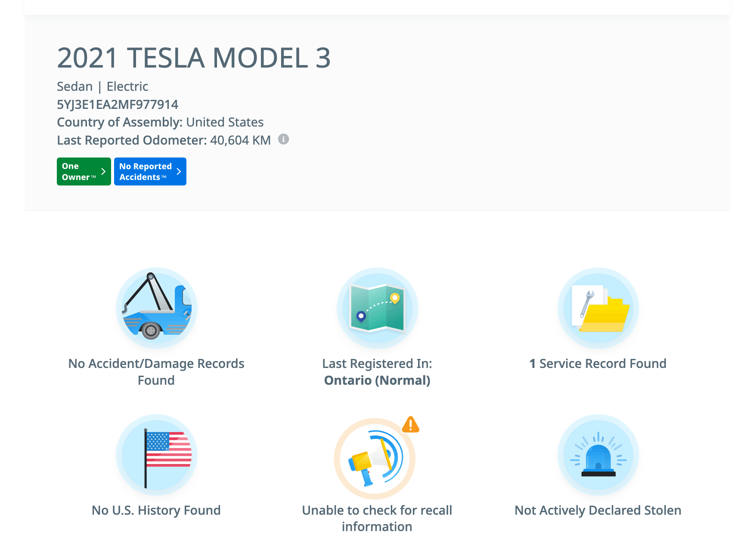Click the Last Registered In Ontario label
Viewport: 756px width, 556px height.
377,372
